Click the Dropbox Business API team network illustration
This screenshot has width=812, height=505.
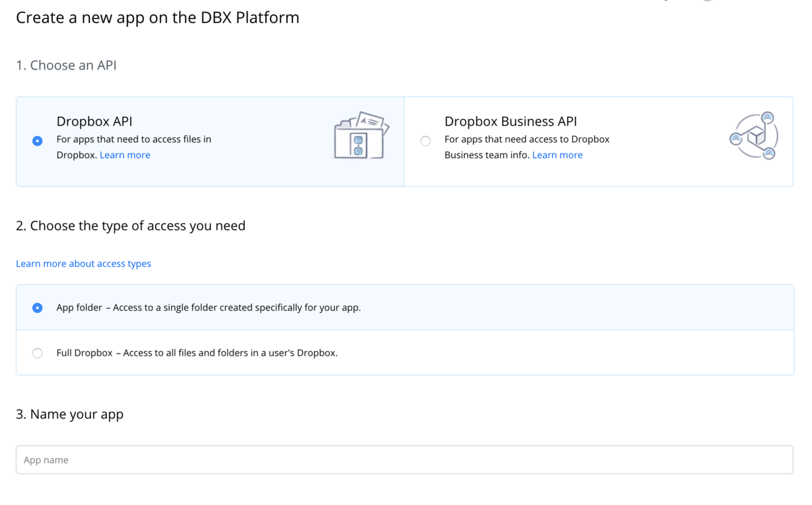[754, 136]
